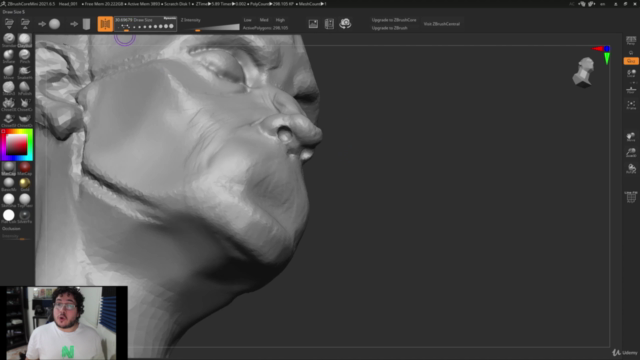The height and width of the screenshot is (360, 640).
Task: Click the green Y axis cone
Action: click(x=607, y=59)
